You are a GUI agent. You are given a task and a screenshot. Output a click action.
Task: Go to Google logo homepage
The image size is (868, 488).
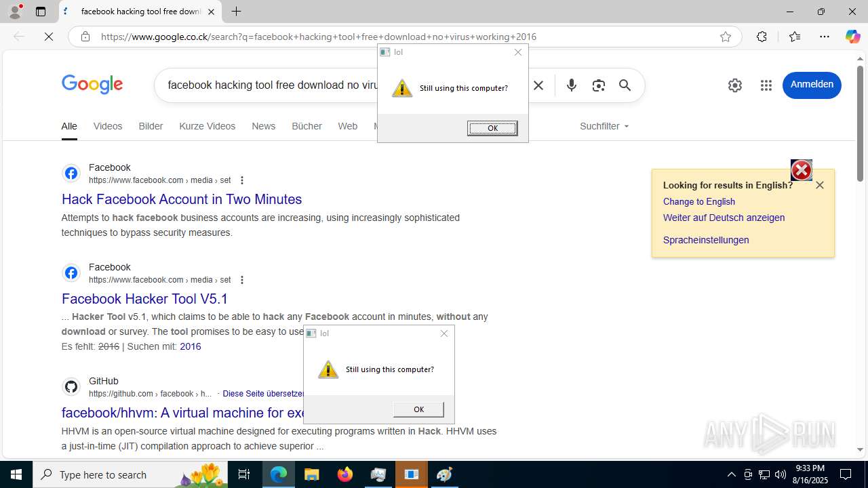92,85
